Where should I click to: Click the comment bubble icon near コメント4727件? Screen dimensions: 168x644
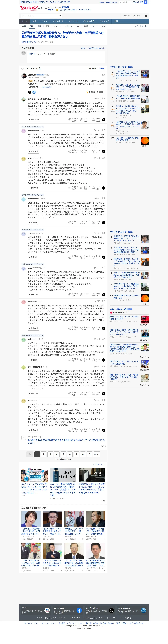(x=22, y=69)
